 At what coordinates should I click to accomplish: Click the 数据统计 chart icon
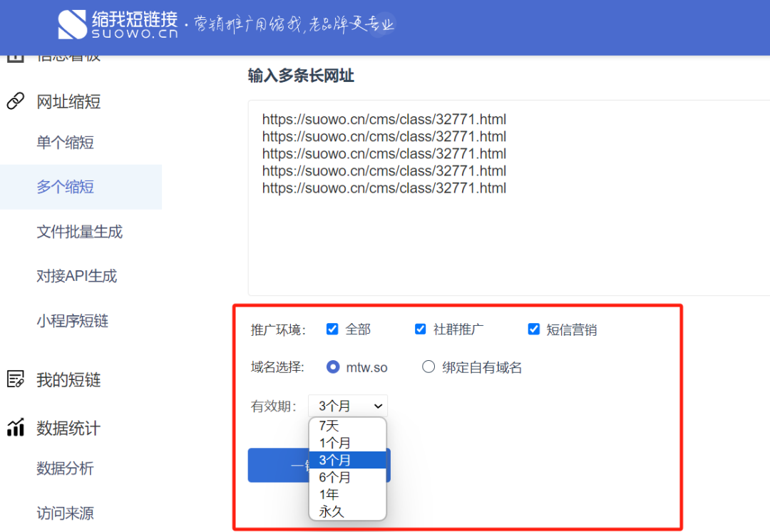point(16,428)
